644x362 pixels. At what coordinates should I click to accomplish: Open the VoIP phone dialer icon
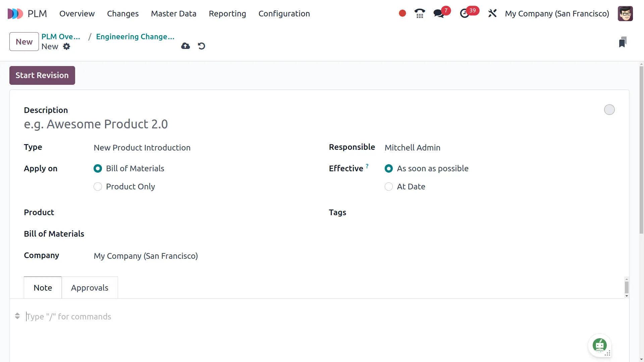point(420,13)
